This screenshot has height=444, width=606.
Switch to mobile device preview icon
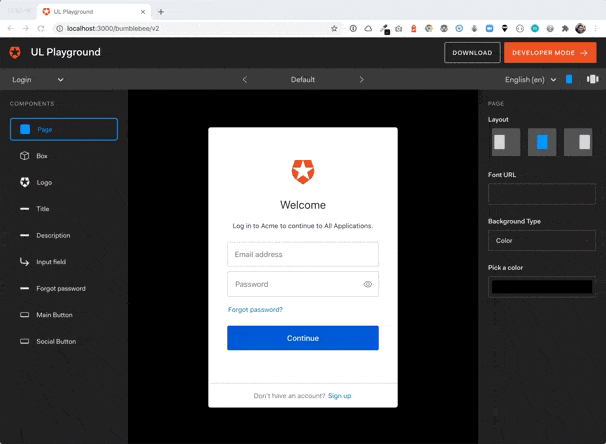pyautogui.click(x=569, y=79)
